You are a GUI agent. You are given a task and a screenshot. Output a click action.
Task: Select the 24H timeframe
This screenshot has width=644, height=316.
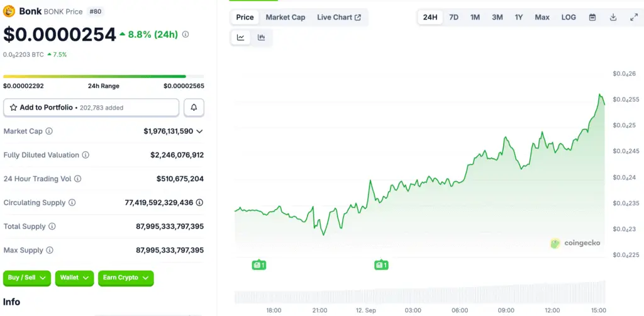430,17
